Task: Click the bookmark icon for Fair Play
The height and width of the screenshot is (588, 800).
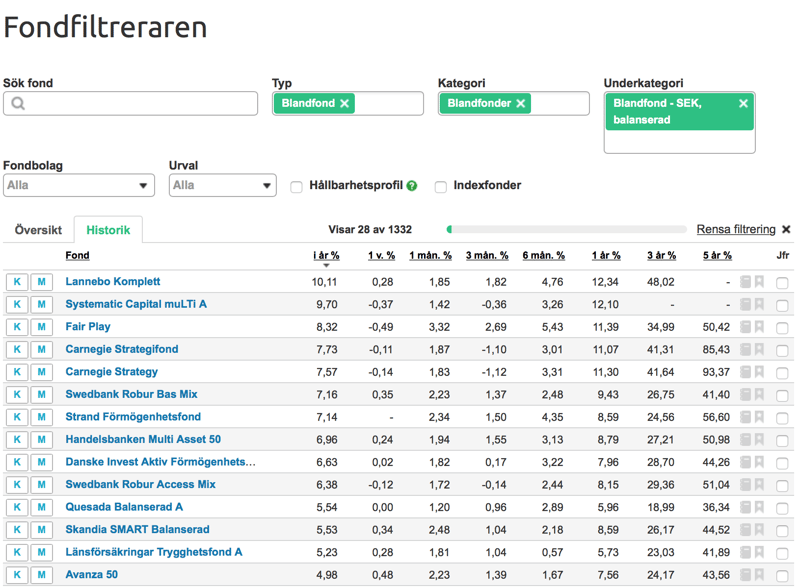Action: click(759, 327)
